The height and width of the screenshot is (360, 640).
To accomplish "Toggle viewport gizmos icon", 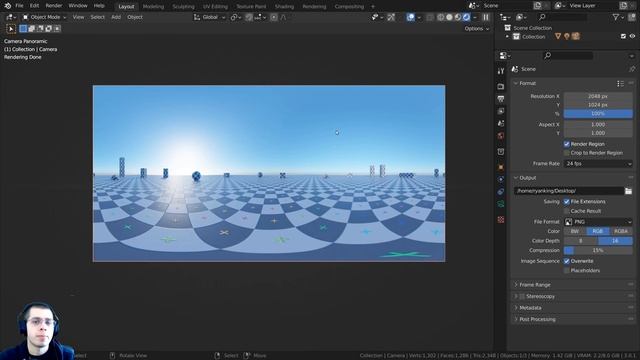I will (x=391, y=17).
